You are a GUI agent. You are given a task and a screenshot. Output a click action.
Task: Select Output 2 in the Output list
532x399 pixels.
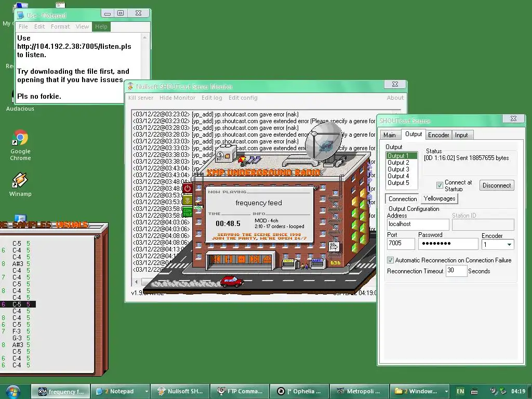402,163
